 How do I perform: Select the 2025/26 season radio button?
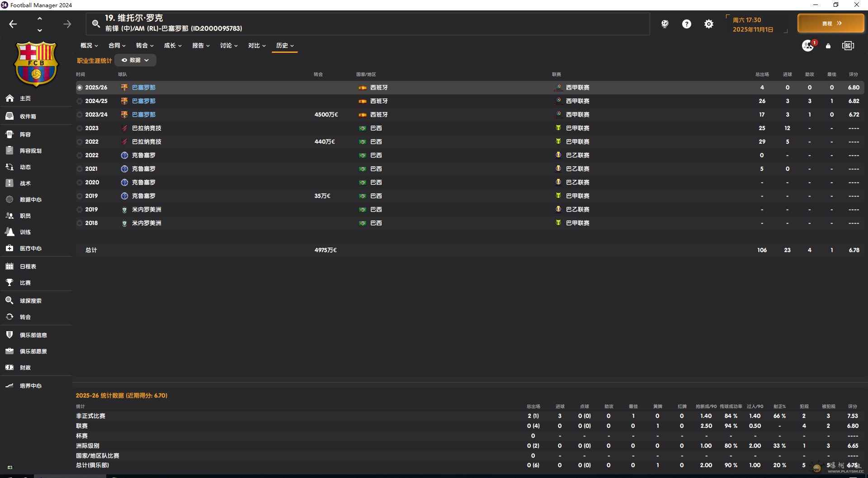pyautogui.click(x=80, y=88)
